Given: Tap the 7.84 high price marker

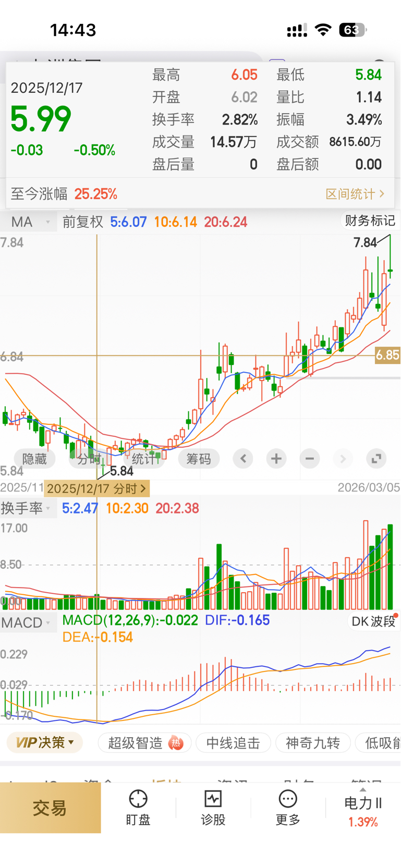Looking at the screenshot, I should click(x=365, y=242).
